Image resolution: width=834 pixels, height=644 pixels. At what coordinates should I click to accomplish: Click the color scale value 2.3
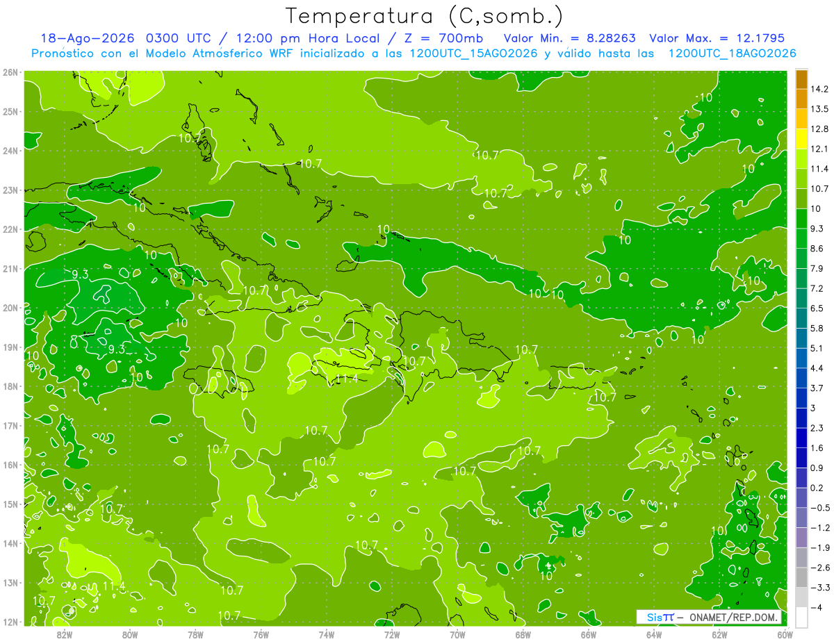(817, 428)
